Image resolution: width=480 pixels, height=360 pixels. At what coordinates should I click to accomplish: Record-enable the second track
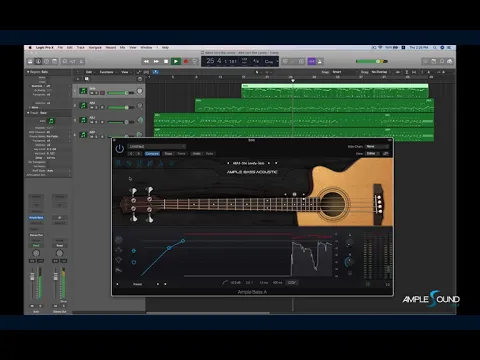pos(102,108)
